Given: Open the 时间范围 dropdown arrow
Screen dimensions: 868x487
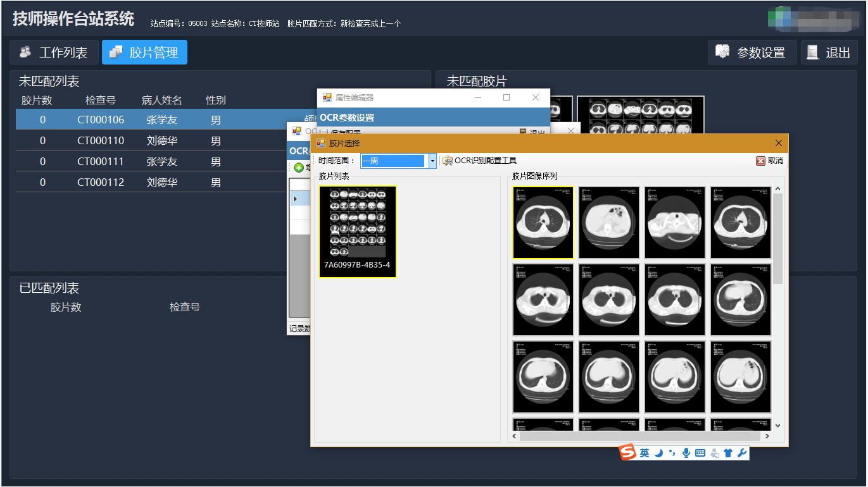Looking at the screenshot, I should tap(433, 161).
